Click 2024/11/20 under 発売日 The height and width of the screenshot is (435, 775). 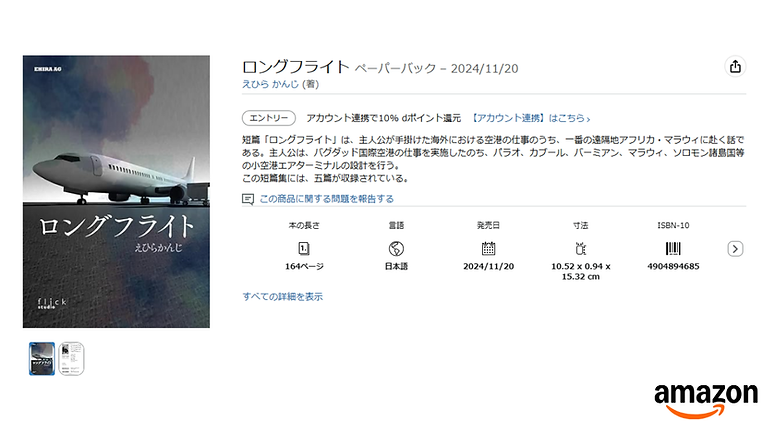[x=488, y=266]
